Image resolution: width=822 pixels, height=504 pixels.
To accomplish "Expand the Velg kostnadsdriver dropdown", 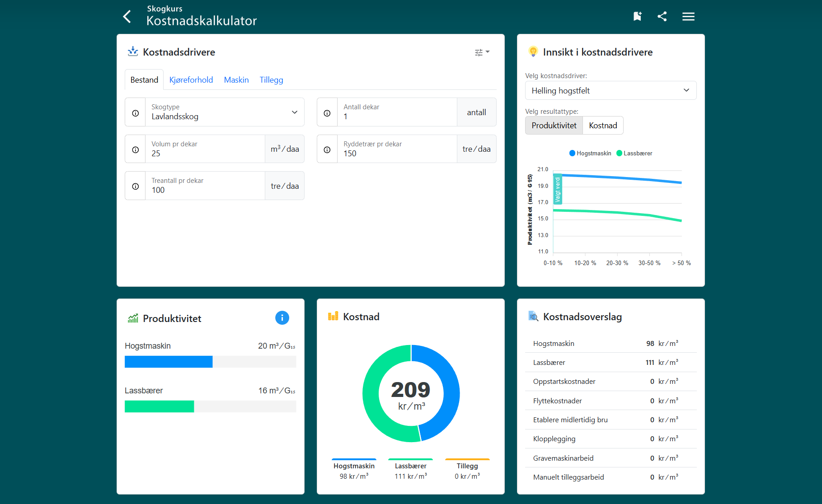I will coord(611,91).
